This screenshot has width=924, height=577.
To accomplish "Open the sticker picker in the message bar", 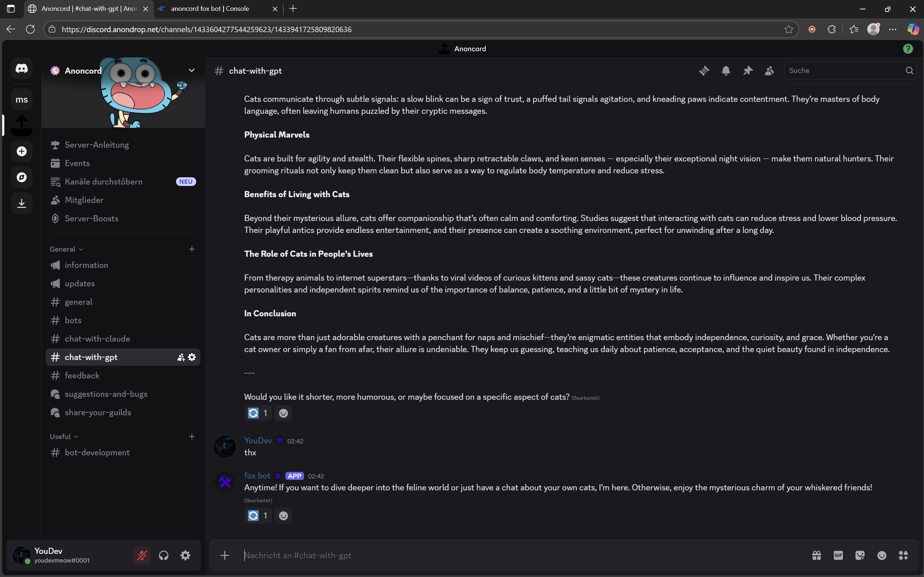I will click(860, 555).
